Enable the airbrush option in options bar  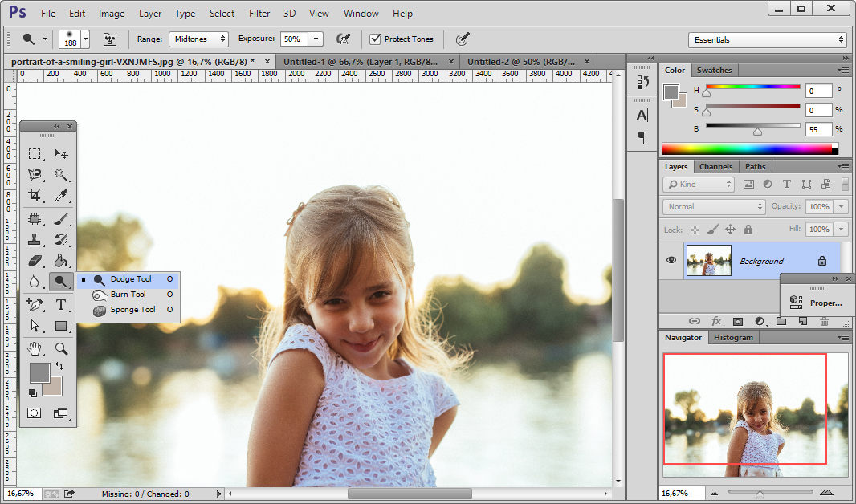[343, 39]
